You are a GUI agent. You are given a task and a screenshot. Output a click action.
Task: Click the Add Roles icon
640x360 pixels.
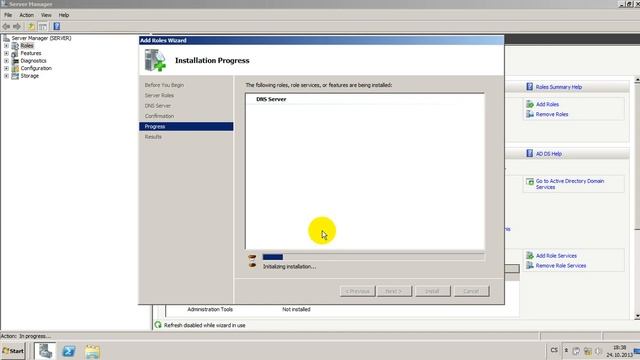pyautogui.click(x=530, y=104)
